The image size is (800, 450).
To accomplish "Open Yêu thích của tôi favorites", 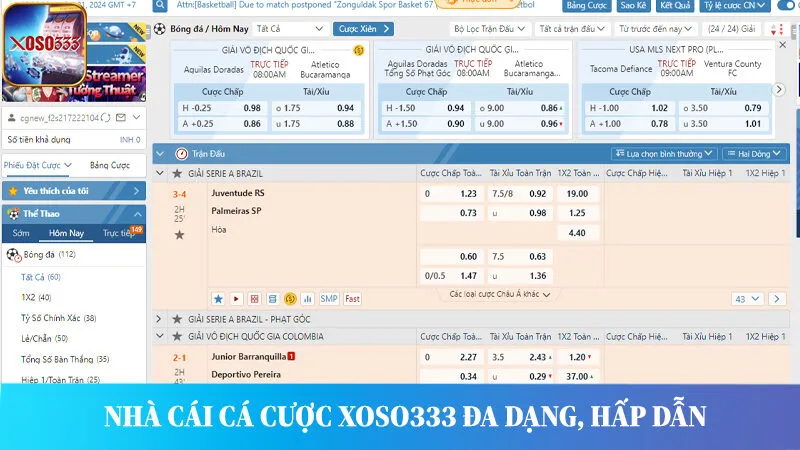I will 74,191.
